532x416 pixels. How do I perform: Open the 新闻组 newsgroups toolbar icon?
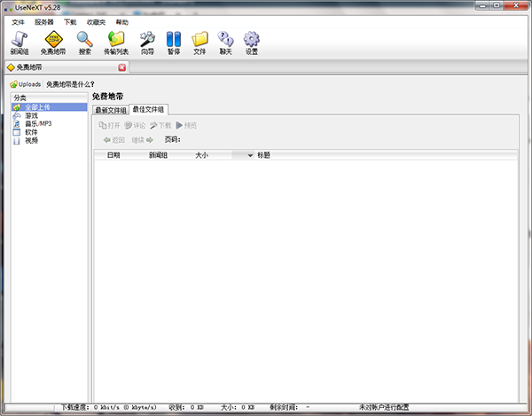pyautogui.click(x=20, y=41)
